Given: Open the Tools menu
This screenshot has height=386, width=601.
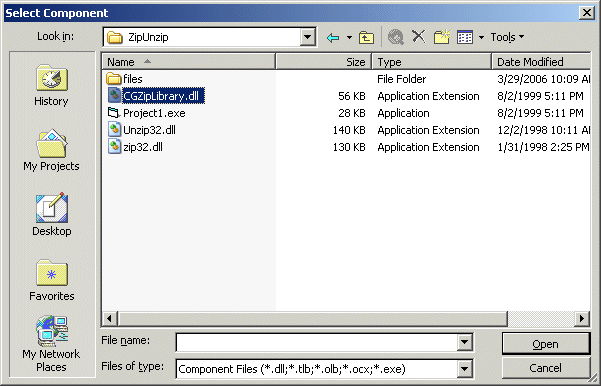Looking at the screenshot, I should pyautogui.click(x=507, y=37).
